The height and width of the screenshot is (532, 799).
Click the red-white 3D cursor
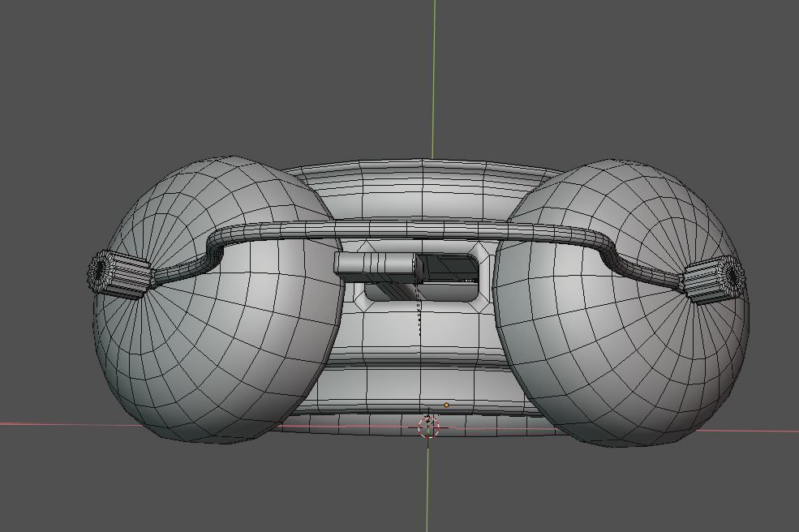point(428,426)
